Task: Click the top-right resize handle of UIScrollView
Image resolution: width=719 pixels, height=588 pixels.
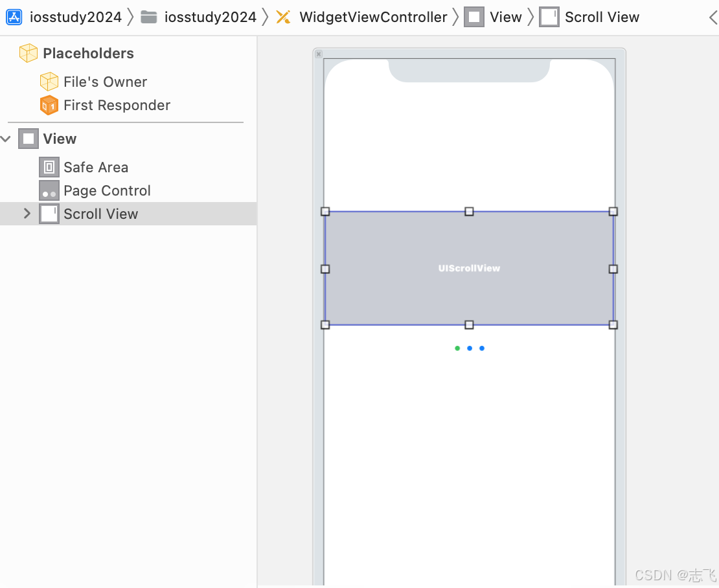Action: click(x=613, y=211)
